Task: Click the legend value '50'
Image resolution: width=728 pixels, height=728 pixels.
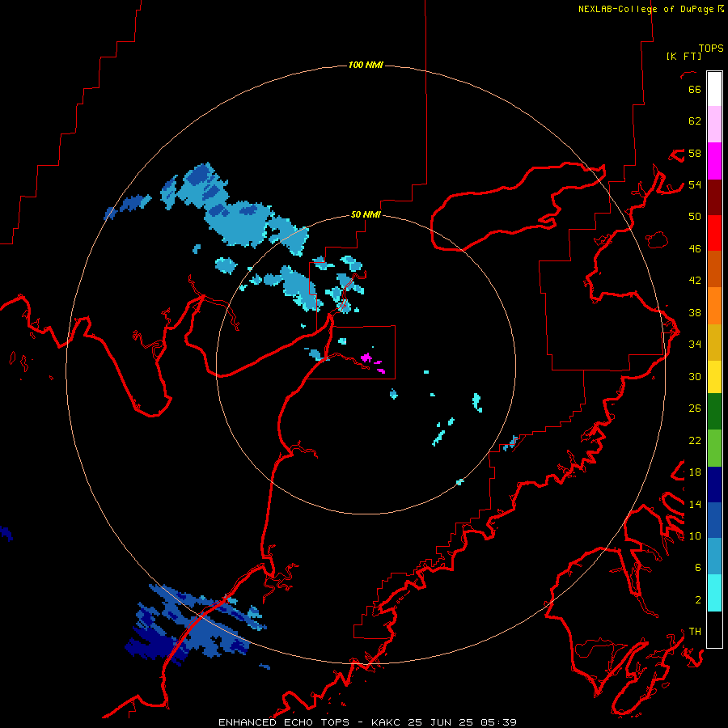Action: 695,216
